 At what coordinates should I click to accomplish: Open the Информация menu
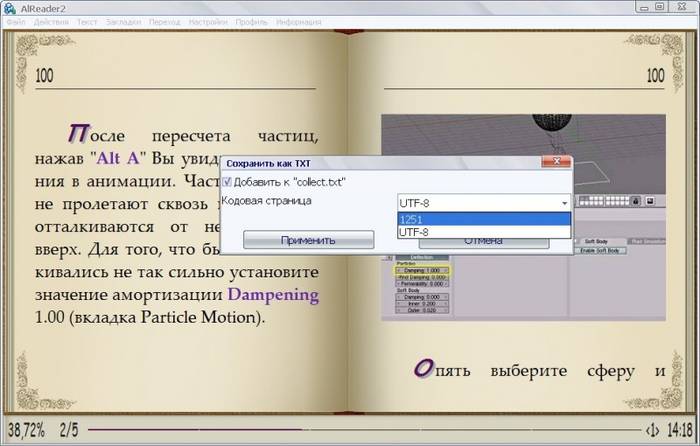click(299, 21)
